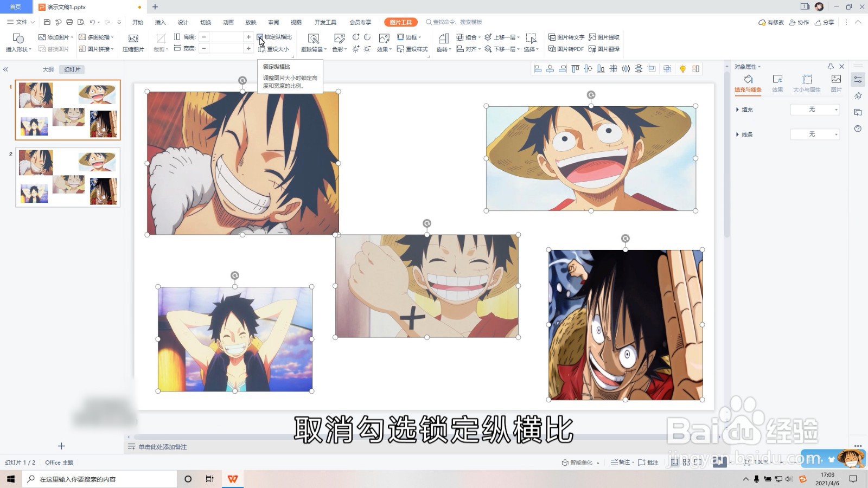
Task: Click the 分享 share button
Action: [825, 22]
